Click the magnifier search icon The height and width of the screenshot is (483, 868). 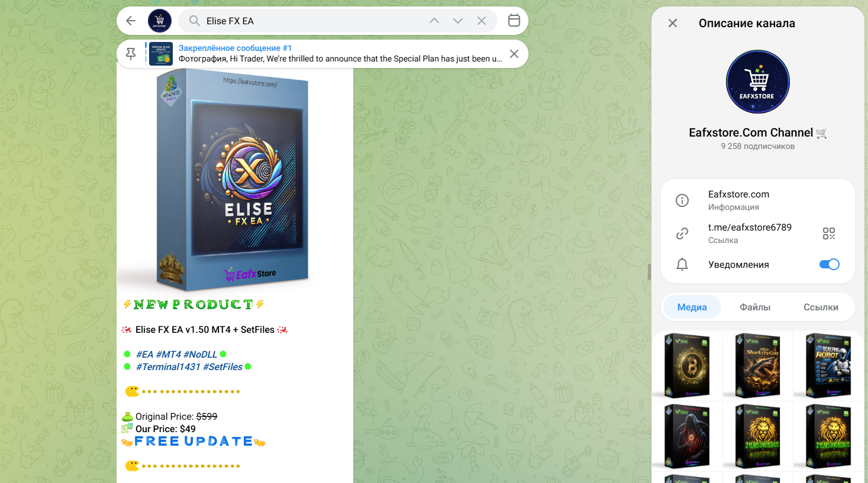coord(194,21)
